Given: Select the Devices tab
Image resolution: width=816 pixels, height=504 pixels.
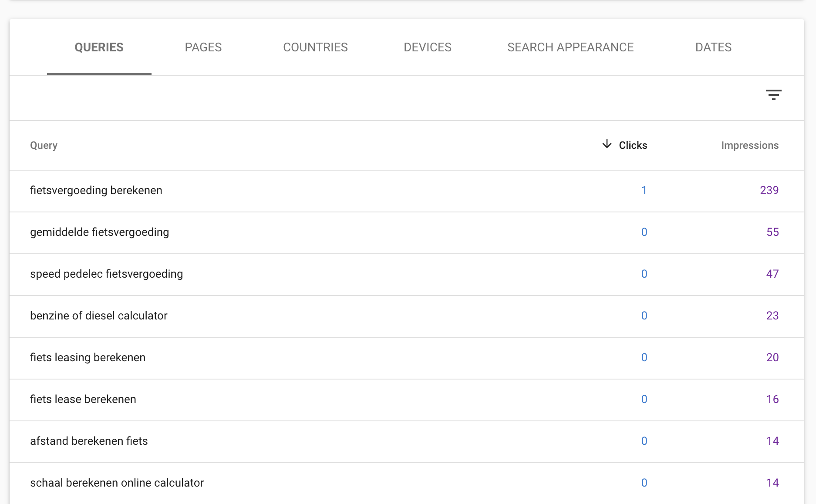Looking at the screenshot, I should click(x=428, y=47).
